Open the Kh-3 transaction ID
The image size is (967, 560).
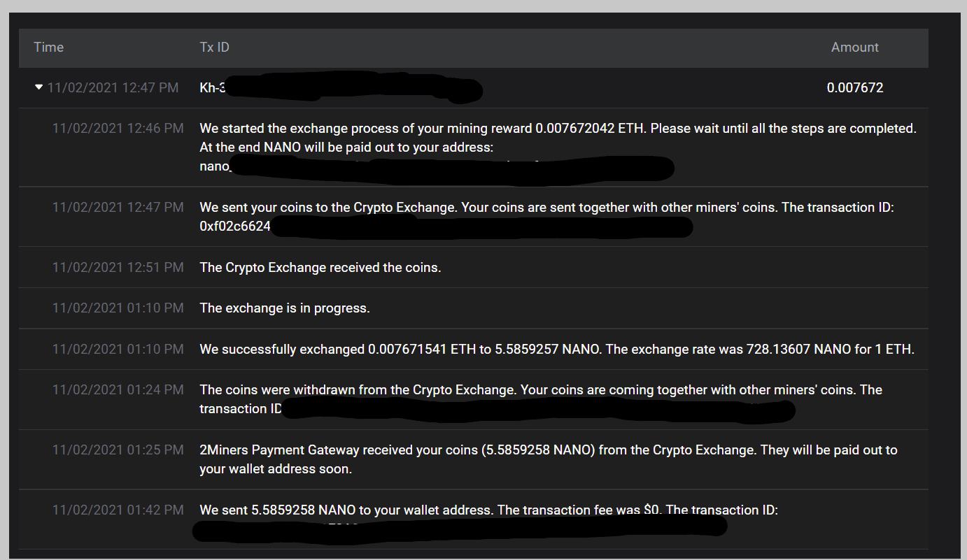point(341,88)
